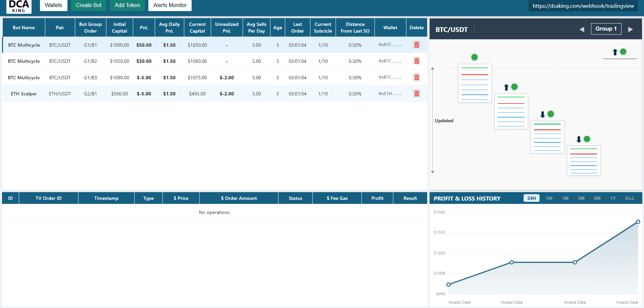Sort by PnL column header
Viewport: 644px width, 308px height.
coord(144,28)
